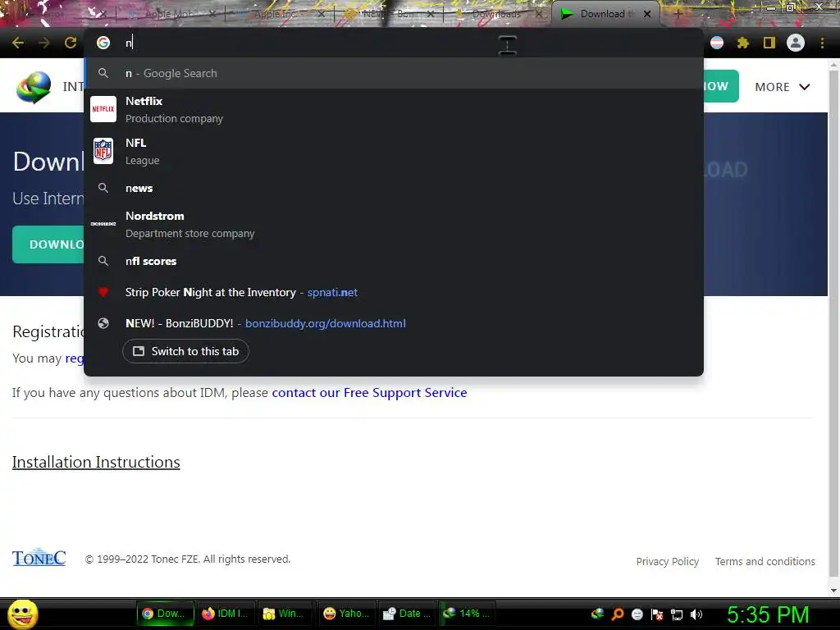Open the Installation Instructions link

(96, 462)
